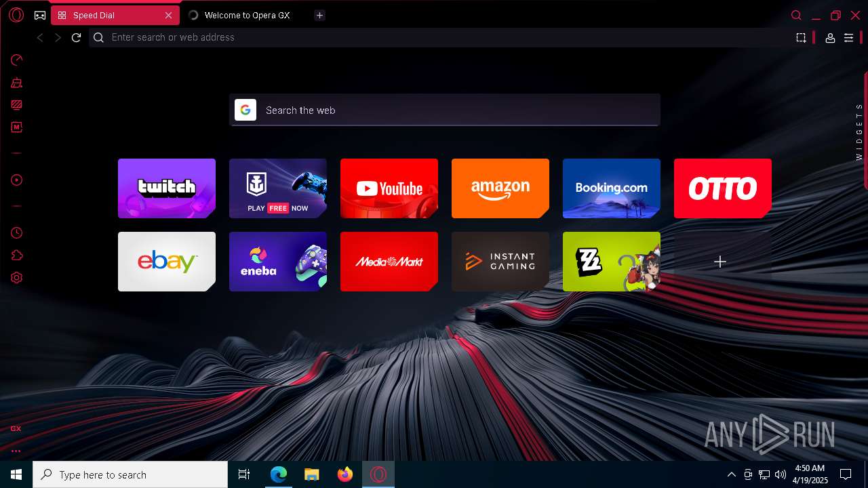Image resolution: width=868 pixels, height=488 pixels.
Task: Open GX Mods icon in sidebar
Action: [17, 127]
